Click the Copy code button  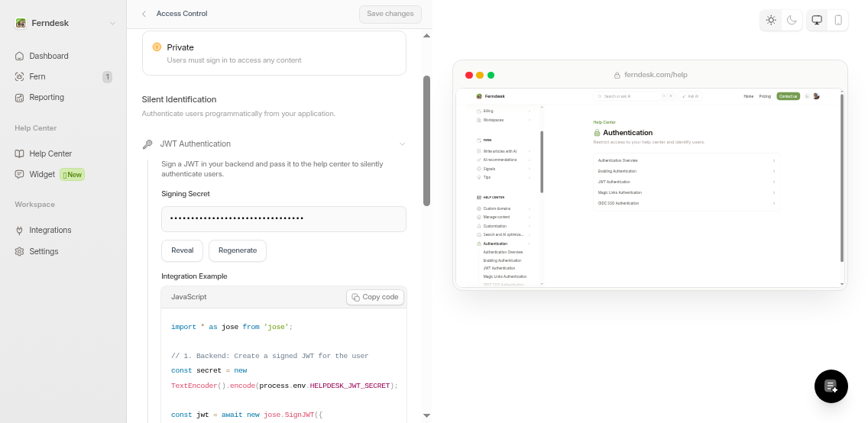tap(375, 298)
